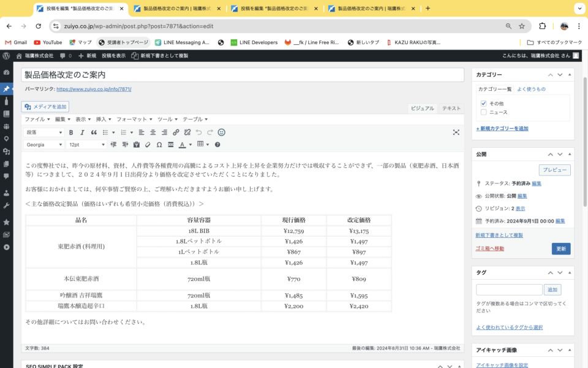Viewport: 588px width, 368px height.
Task: Click the ゴミ箱へ移動 trash link
Action: pyautogui.click(x=489, y=248)
